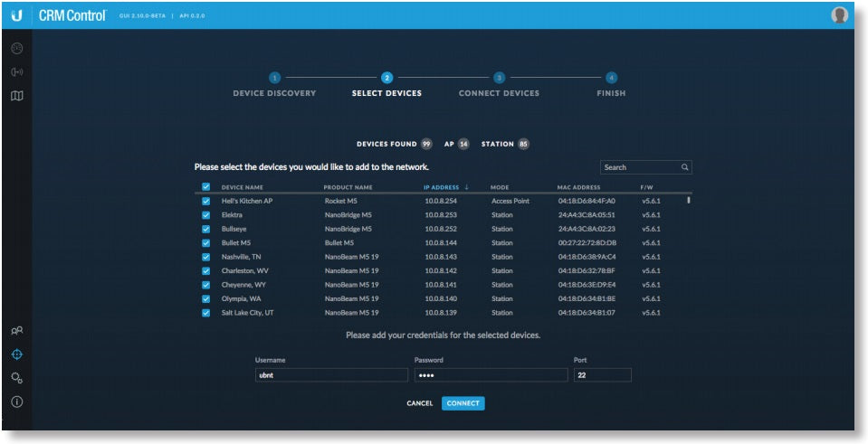Open the settings gears sidebar icon

[17, 378]
